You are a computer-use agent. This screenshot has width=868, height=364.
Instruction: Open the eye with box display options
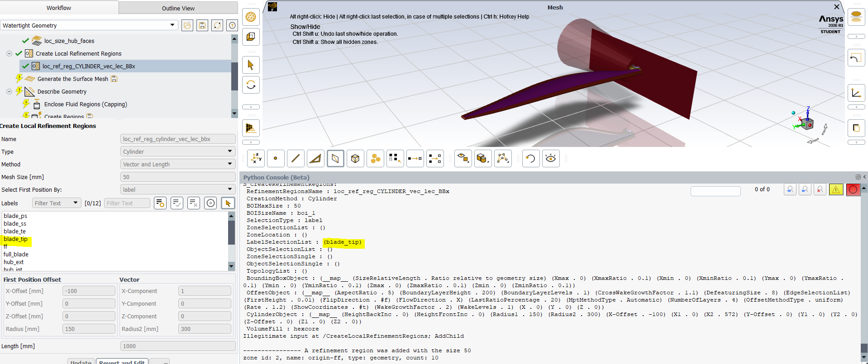click(463, 159)
